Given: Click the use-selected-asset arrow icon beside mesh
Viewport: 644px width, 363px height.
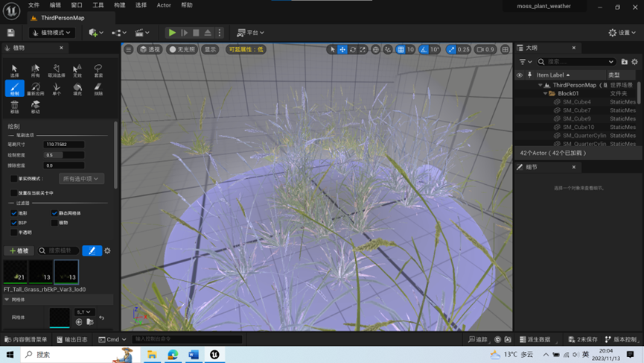Looking at the screenshot, I should (x=79, y=322).
